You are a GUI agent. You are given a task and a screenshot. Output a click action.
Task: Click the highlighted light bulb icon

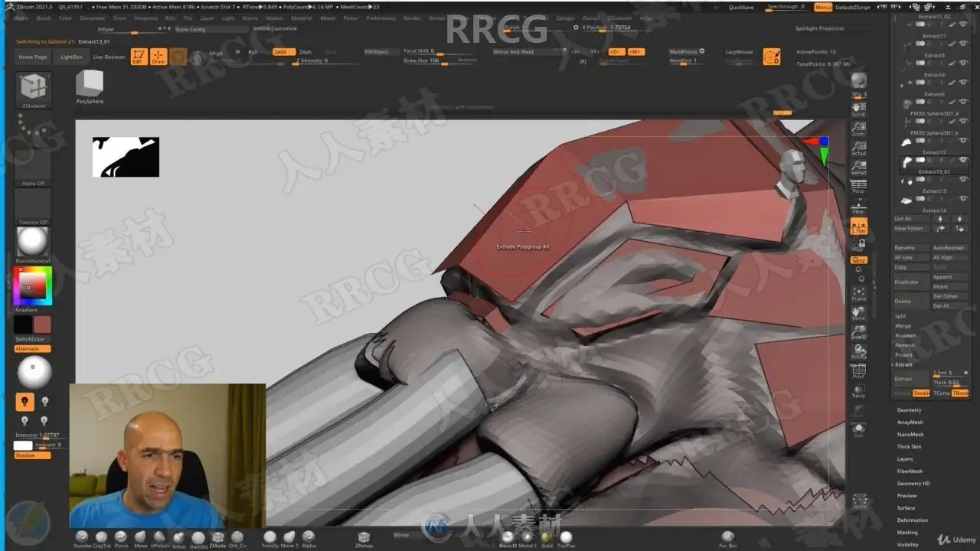pos(24,402)
